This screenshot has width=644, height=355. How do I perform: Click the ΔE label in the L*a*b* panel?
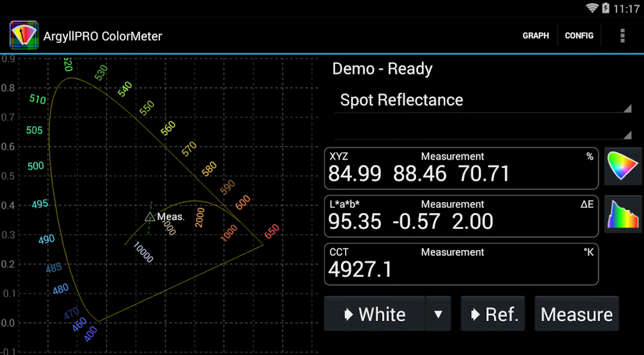click(x=587, y=204)
